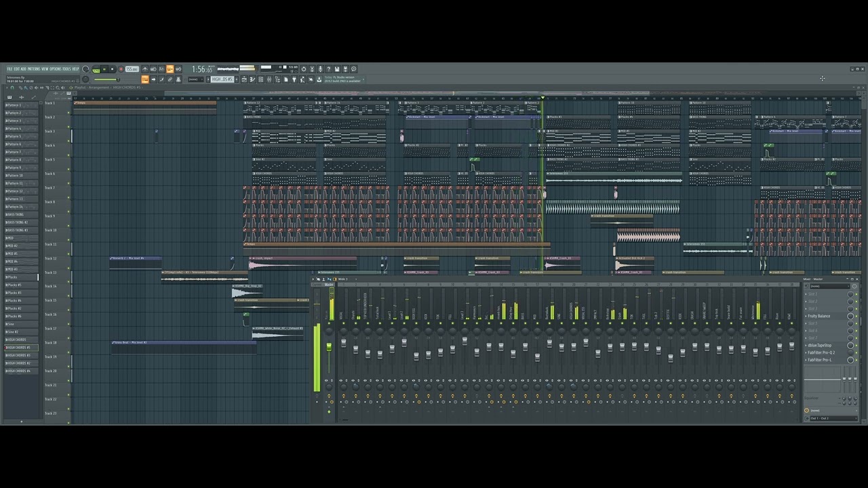The height and width of the screenshot is (488, 868).
Task: Open the VIEW menu
Action: point(45,68)
